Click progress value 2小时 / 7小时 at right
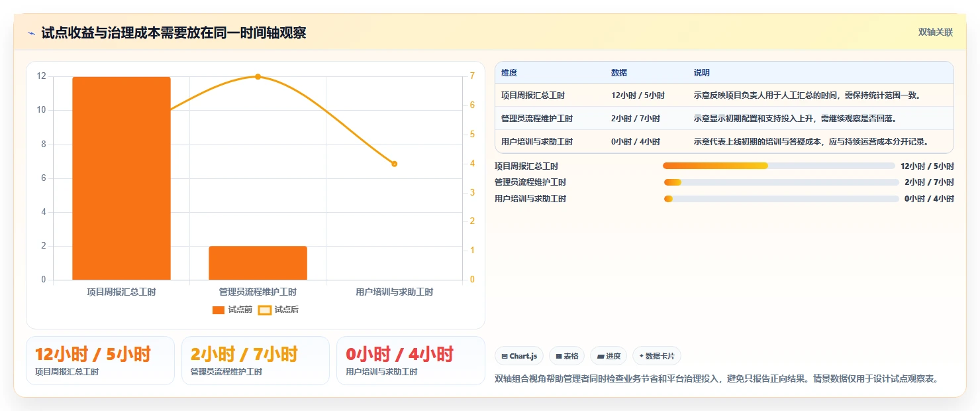Image resolution: width=980 pixels, height=411 pixels. [x=929, y=182]
